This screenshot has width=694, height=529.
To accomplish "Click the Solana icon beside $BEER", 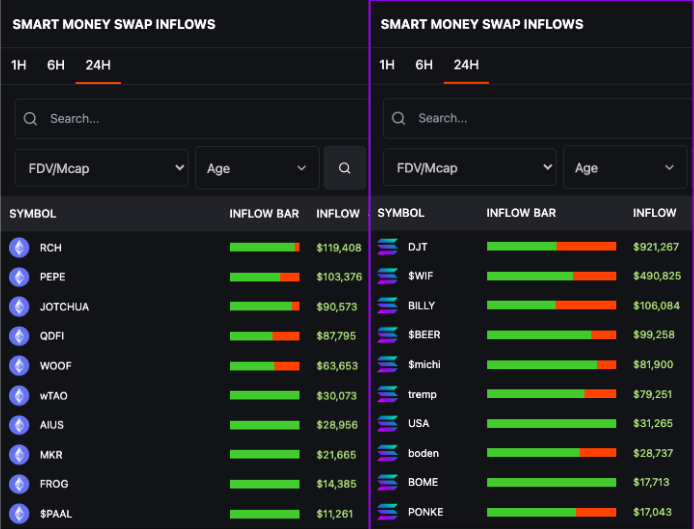I will click(387, 335).
